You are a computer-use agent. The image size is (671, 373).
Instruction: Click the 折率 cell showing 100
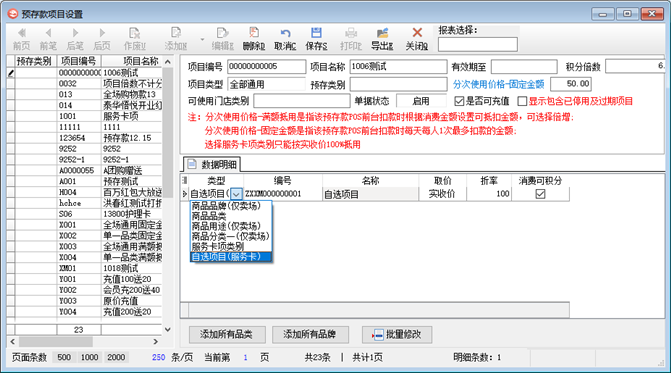pyautogui.click(x=490, y=194)
